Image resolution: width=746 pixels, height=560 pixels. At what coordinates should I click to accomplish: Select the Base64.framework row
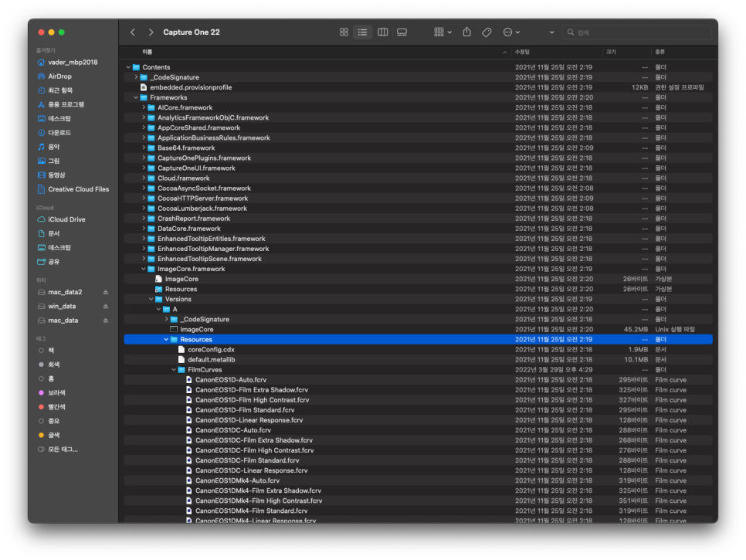pos(419,148)
